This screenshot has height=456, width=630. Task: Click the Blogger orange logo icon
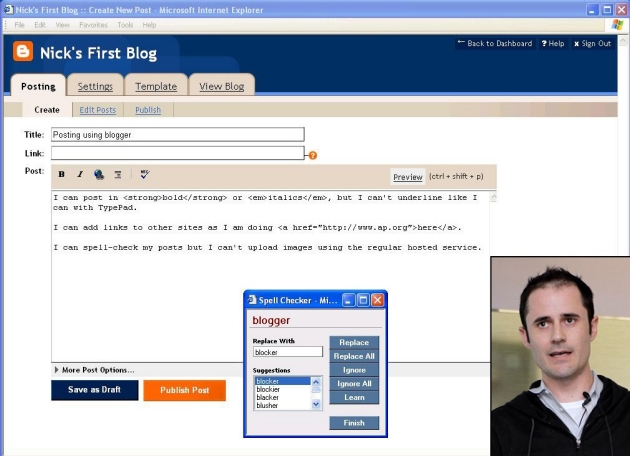(x=22, y=51)
